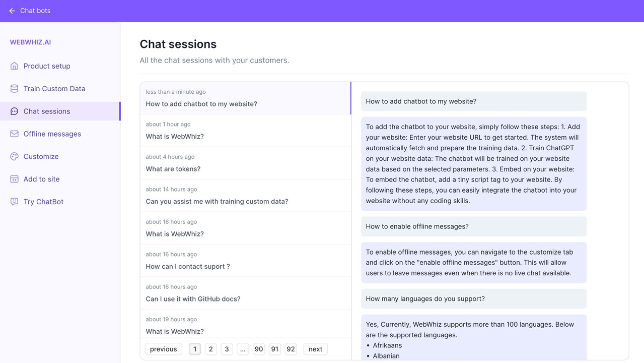
Task: Click the back arrow icon beside Chat bots
Action: 12,11
